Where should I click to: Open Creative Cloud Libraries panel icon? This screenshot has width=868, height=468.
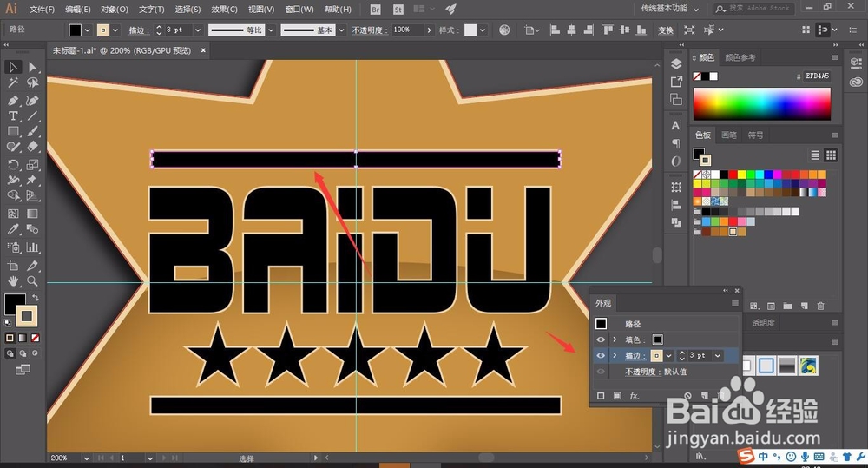856,82
